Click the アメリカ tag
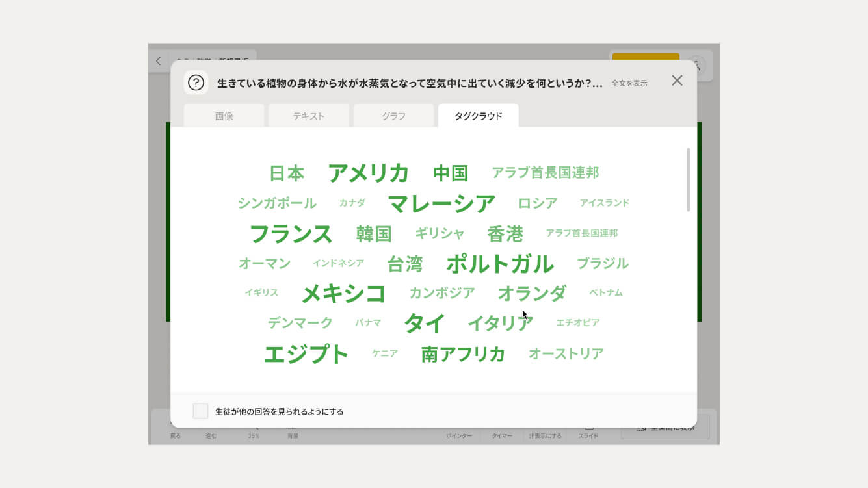 [x=368, y=173]
